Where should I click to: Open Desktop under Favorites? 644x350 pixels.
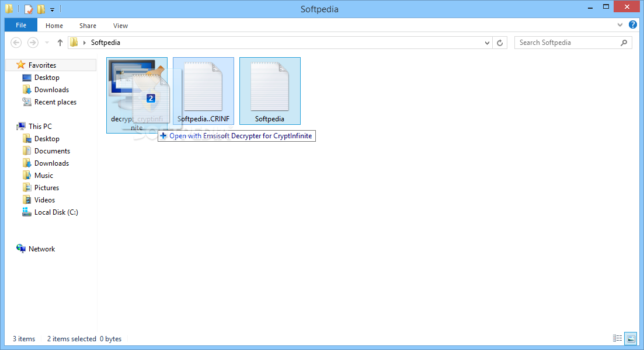[46, 78]
